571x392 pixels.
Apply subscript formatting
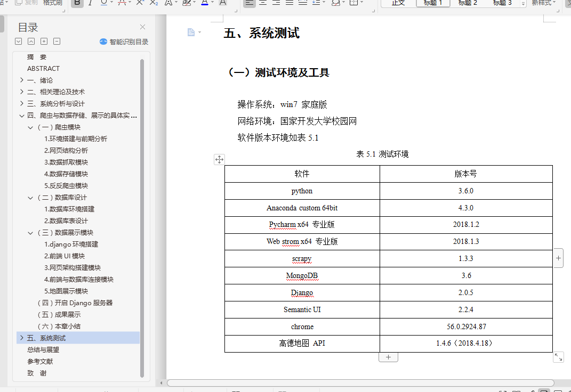pyautogui.click(x=154, y=3)
